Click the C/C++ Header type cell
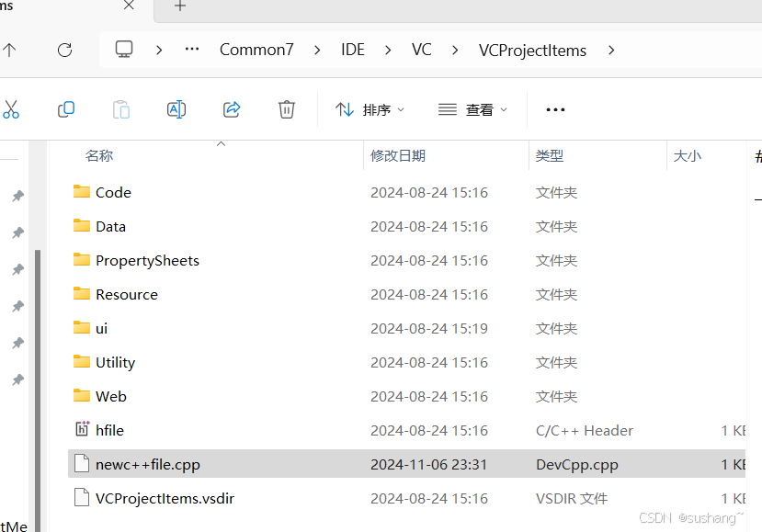Viewport: 762px width, 532px height. 584,430
